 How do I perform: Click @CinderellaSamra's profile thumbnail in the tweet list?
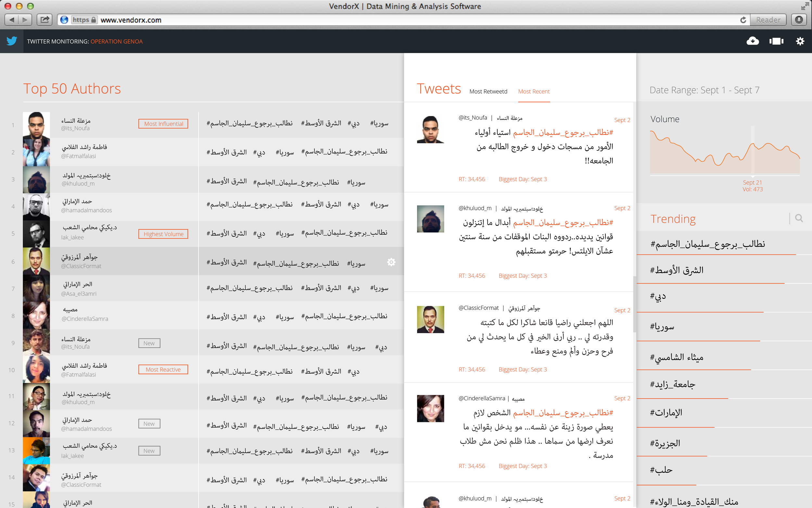[431, 409]
